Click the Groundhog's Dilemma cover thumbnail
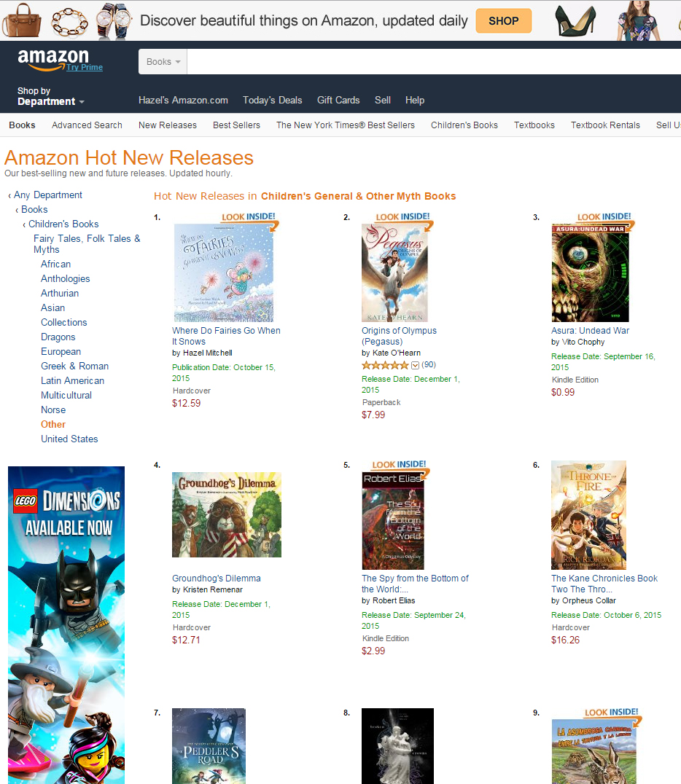Viewport: 681px width, 784px height. pyautogui.click(x=227, y=514)
